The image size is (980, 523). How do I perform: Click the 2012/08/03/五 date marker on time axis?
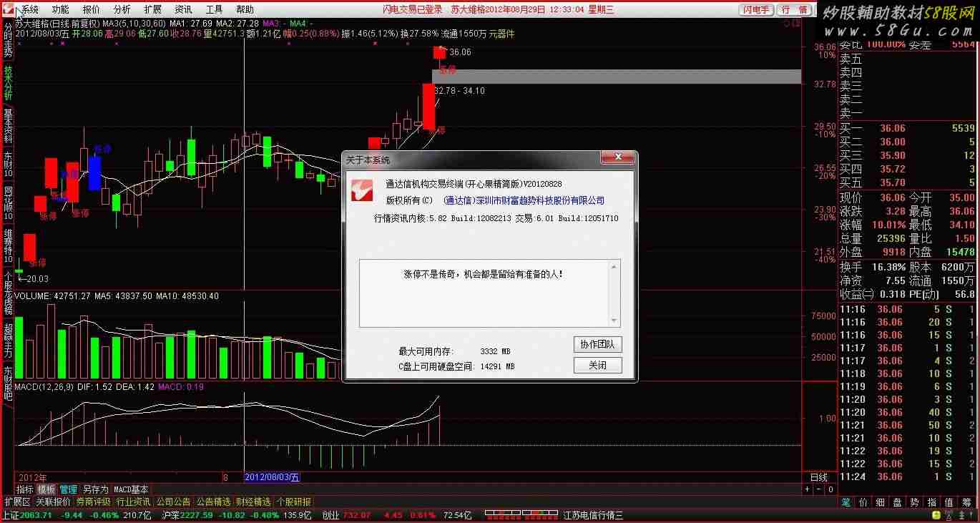coord(273,477)
